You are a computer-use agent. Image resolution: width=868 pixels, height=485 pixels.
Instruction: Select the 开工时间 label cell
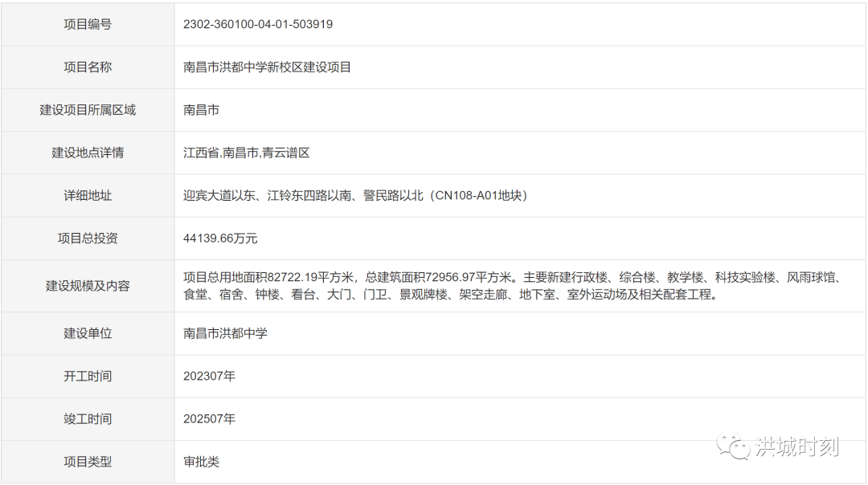(x=88, y=376)
